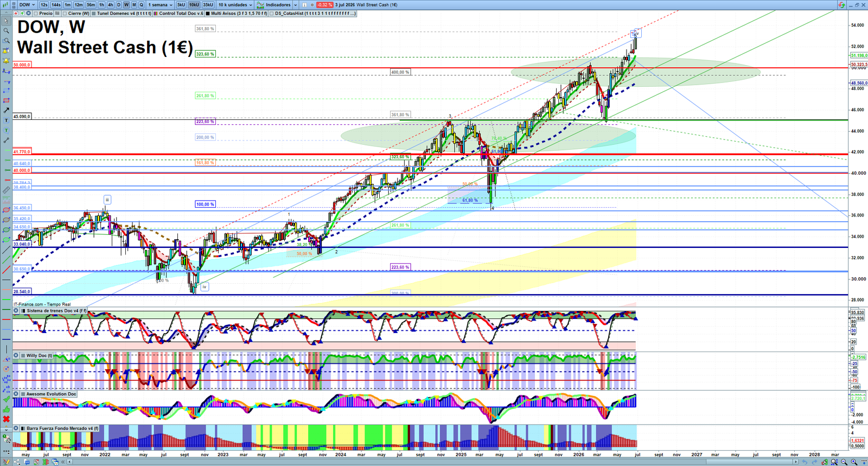Open the 10 k unidades dropdown
This screenshot has width=868, height=466.
(x=235, y=5)
